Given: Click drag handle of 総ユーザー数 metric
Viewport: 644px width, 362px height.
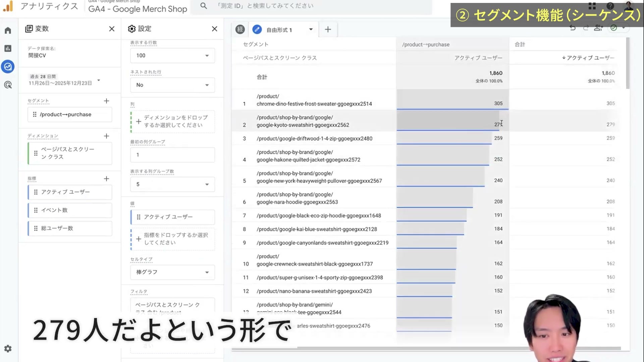Looking at the screenshot, I should coord(36,228).
